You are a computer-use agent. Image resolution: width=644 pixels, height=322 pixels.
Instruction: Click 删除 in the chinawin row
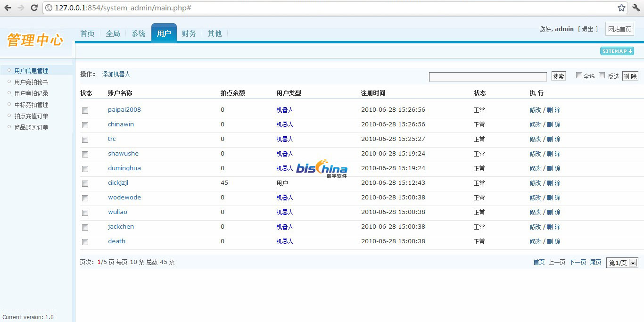[554, 124]
